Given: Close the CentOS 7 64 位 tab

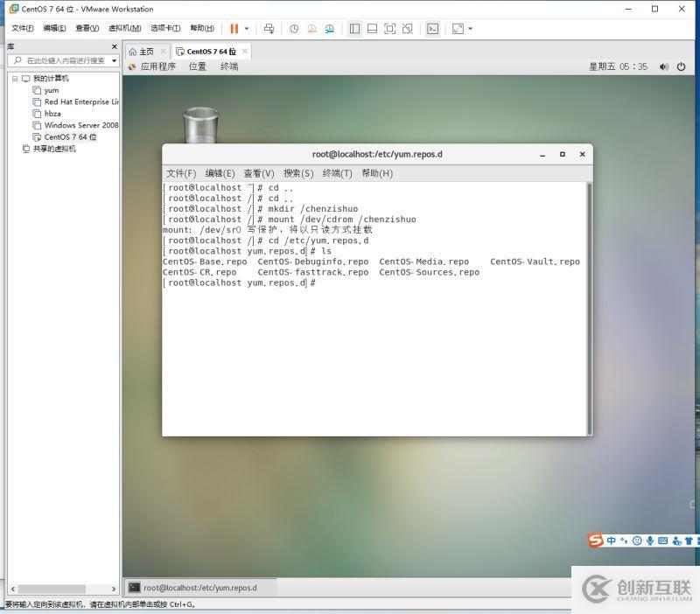Looking at the screenshot, I should (x=245, y=52).
